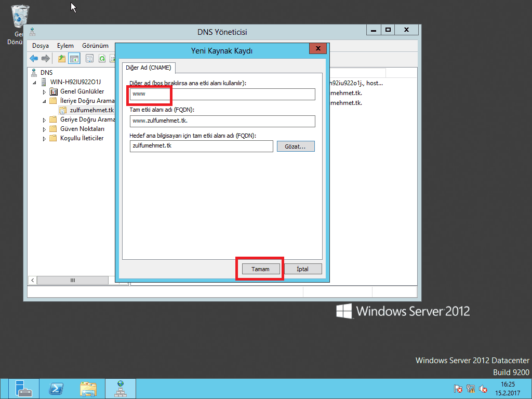Click Tamam to confirm the record
532x399 pixels.
[x=261, y=269]
